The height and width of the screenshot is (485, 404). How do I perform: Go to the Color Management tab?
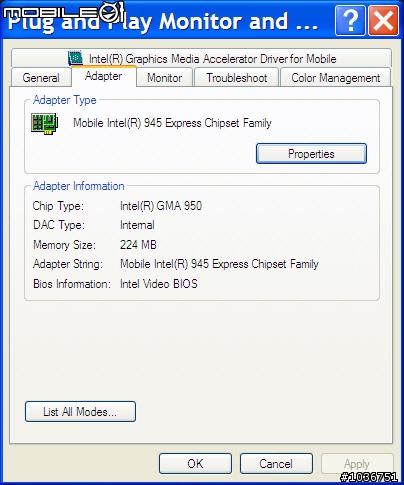point(335,77)
